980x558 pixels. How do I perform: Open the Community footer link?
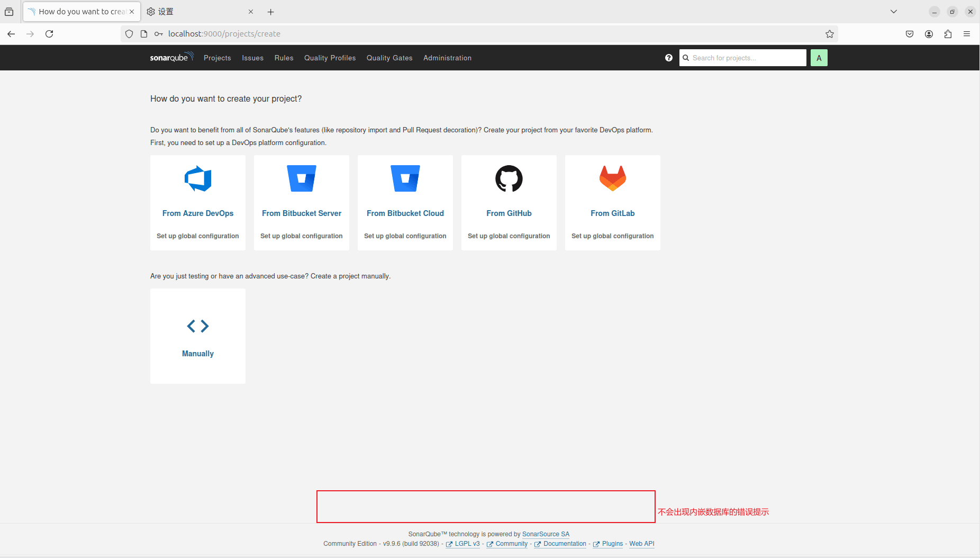512,544
